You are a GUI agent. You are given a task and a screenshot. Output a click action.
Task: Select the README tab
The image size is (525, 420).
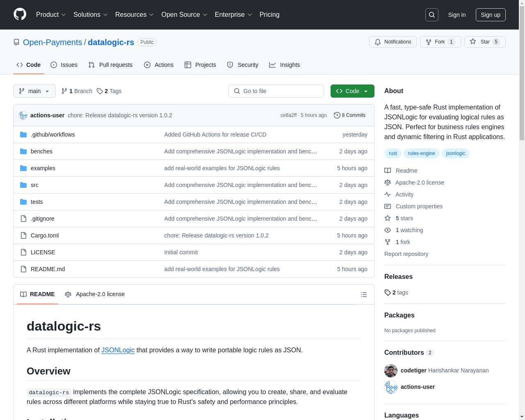pos(37,294)
